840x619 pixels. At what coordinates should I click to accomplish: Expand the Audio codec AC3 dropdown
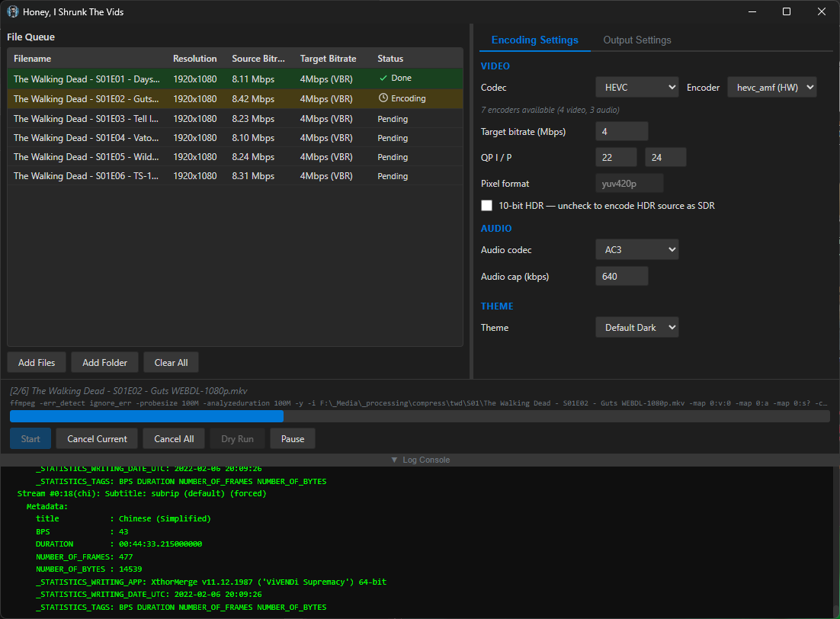(x=636, y=250)
